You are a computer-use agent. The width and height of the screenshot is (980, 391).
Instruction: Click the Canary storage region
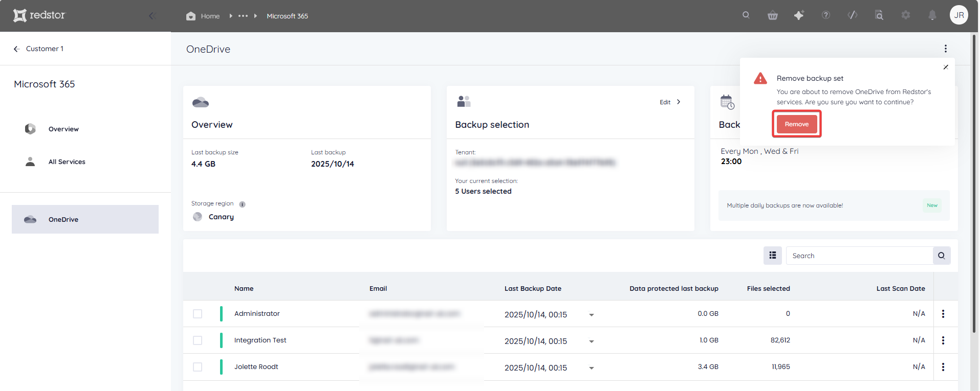pos(213,217)
